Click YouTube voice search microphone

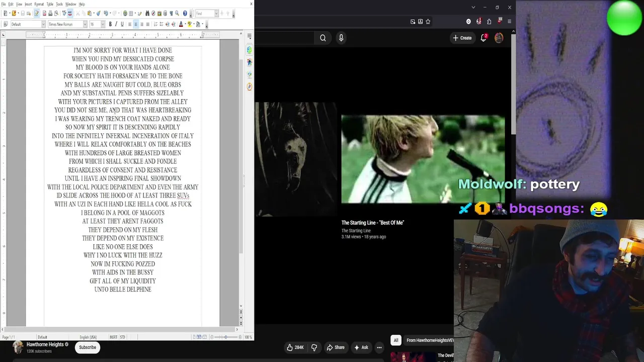pyautogui.click(x=341, y=38)
